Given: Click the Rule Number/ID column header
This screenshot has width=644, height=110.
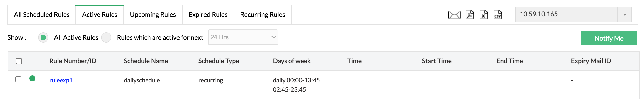Looking at the screenshot, I should [73, 61].
